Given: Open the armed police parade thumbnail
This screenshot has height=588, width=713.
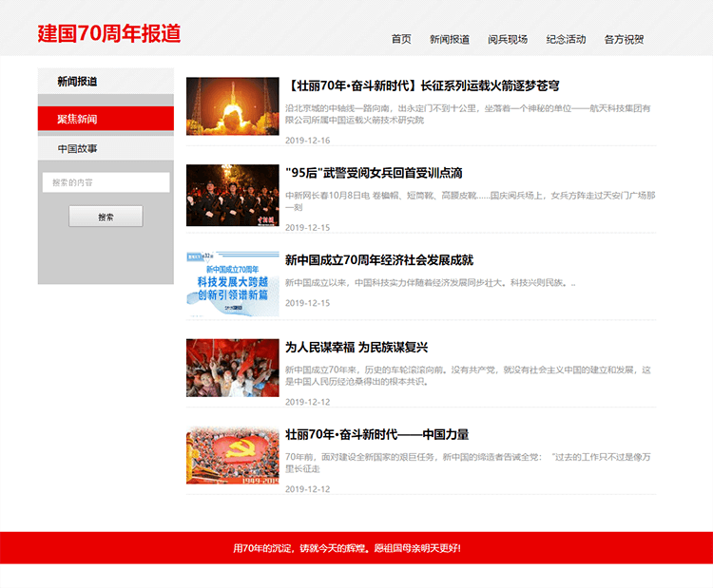Looking at the screenshot, I should point(232,195).
